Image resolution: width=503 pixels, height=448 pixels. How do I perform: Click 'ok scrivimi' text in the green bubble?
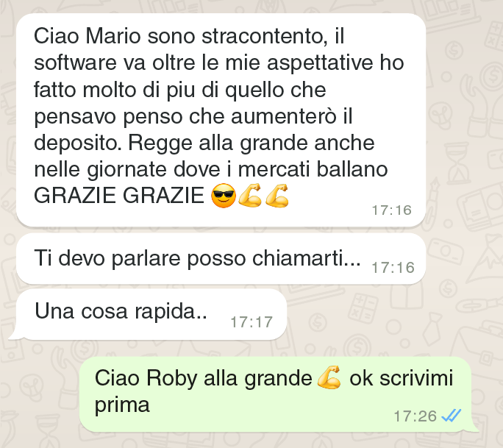401,378
